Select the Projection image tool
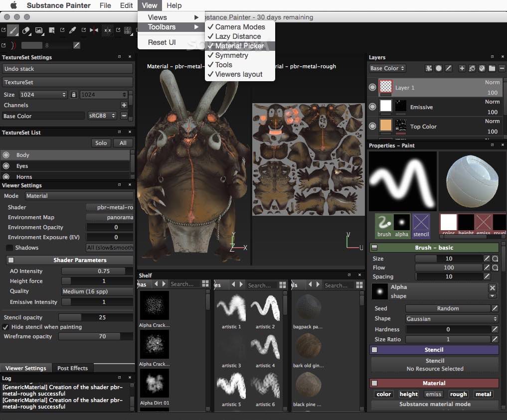 (x=39, y=30)
